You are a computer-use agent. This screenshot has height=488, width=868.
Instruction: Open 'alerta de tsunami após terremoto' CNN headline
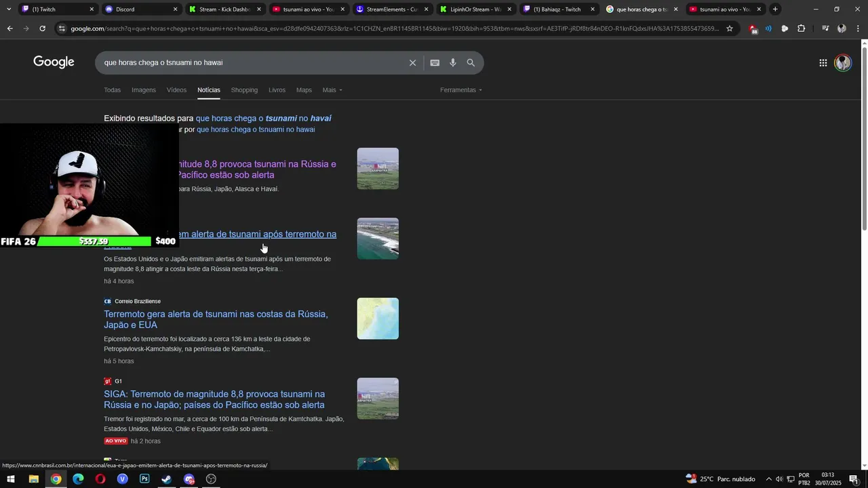[258, 235]
